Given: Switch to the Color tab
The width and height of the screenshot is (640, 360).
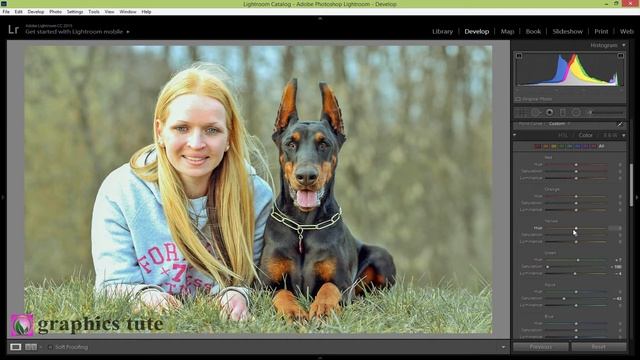Looking at the screenshot, I should (585, 135).
